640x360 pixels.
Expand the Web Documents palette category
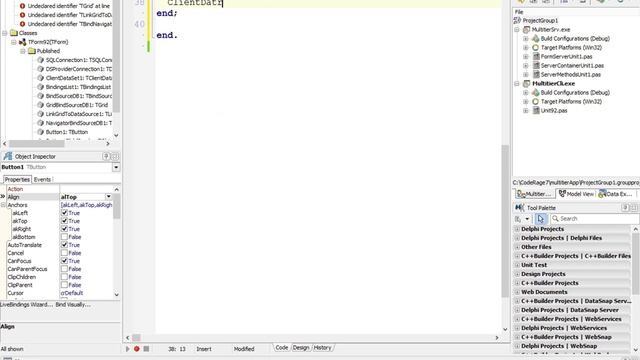(517, 292)
